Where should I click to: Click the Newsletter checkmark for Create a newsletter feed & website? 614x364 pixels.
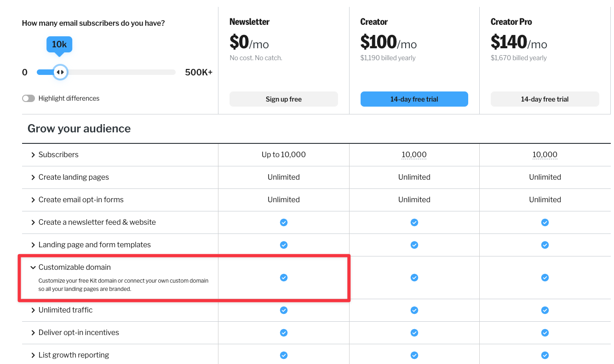(x=284, y=222)
